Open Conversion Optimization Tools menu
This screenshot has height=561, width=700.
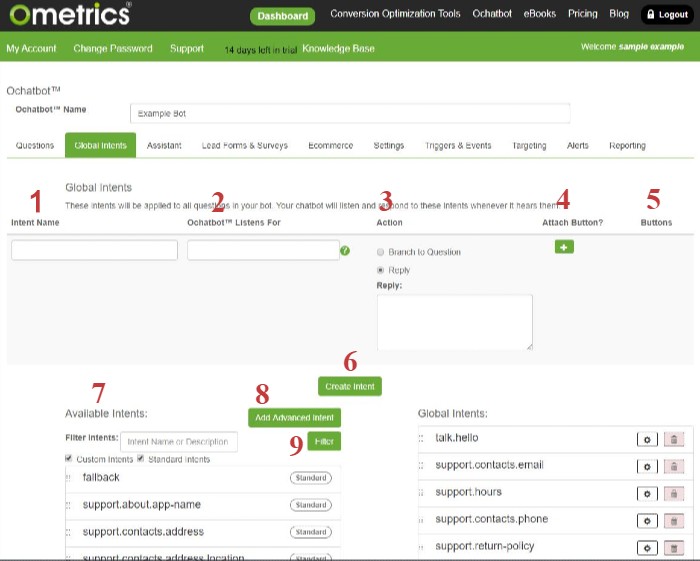tap(395, 14)
